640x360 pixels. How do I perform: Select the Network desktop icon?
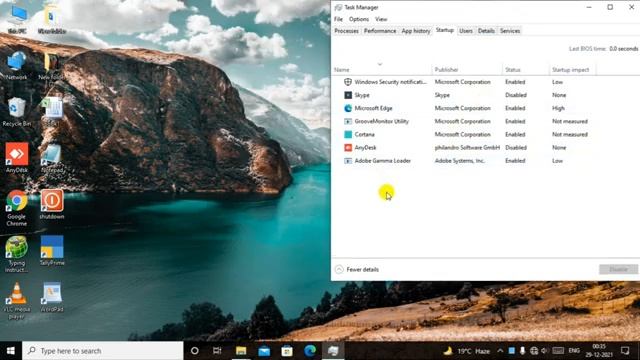[16, 65]
